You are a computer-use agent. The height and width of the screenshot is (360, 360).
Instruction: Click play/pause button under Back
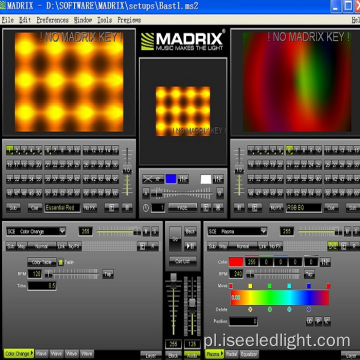click(x=190, y=246)
